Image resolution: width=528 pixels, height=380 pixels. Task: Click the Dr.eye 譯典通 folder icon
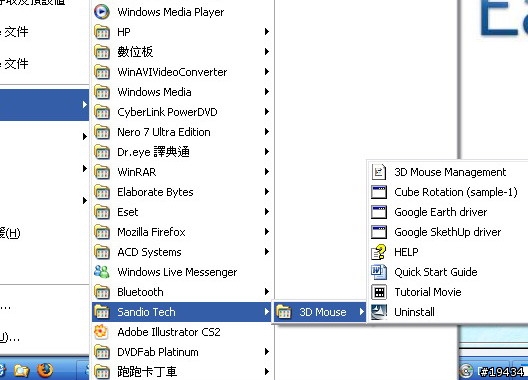(102, 152)
